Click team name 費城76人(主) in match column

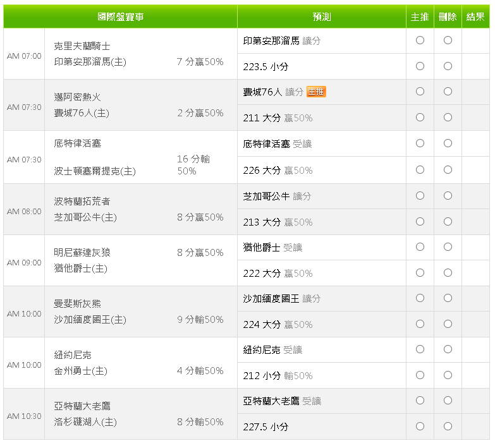pyautogui.click(x=82, y=113)
